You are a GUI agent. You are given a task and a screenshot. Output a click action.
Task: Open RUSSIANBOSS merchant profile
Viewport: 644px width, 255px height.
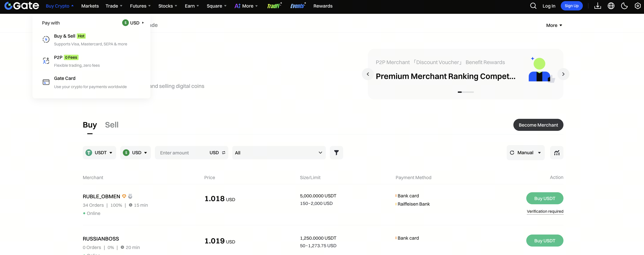pyautogui.click(x=101, y=239)
